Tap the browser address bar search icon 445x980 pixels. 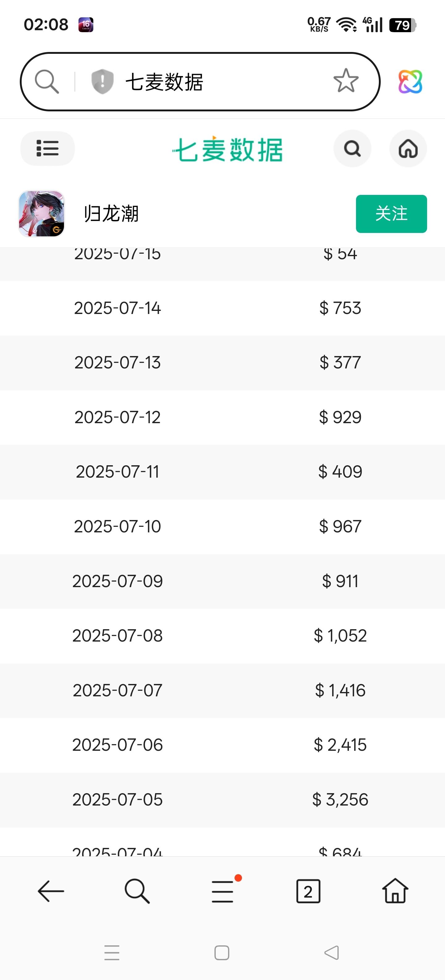point(47,81)
